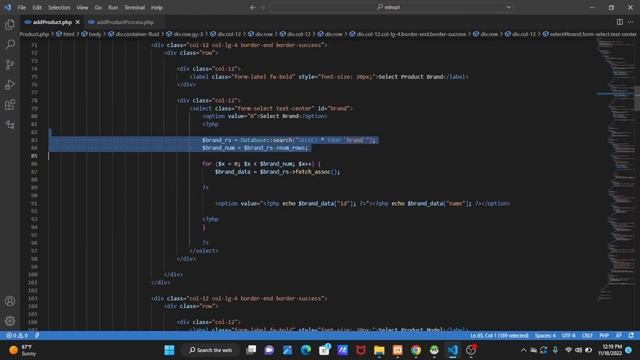Image resolution: width=640 pixels, height=360 pixels.
Task: Open the File menu
Action: coord(22,7)
